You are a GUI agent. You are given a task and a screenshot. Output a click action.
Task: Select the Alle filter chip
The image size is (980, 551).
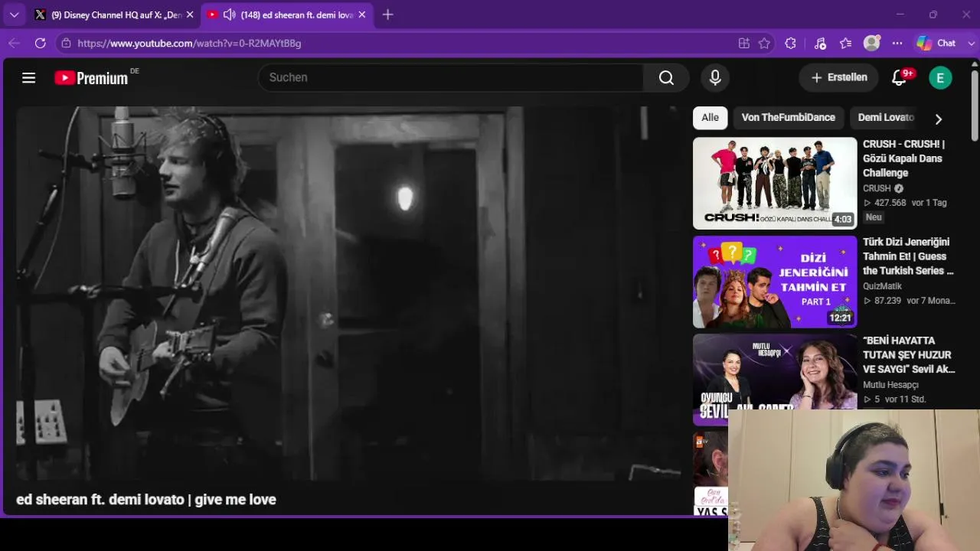(x=710, y=118)
